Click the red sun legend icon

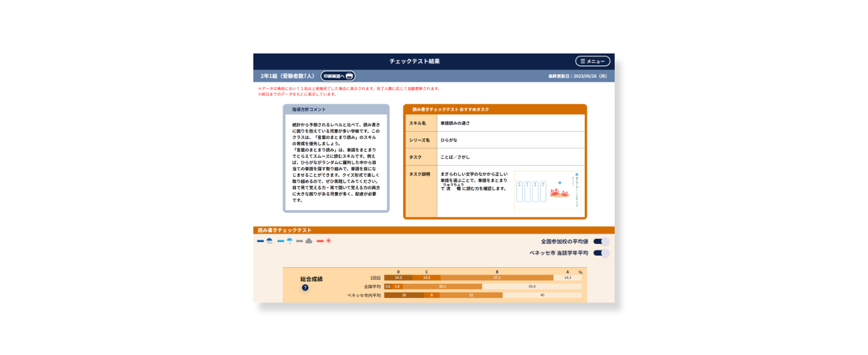pyautogui.click(x=329, y=241)
